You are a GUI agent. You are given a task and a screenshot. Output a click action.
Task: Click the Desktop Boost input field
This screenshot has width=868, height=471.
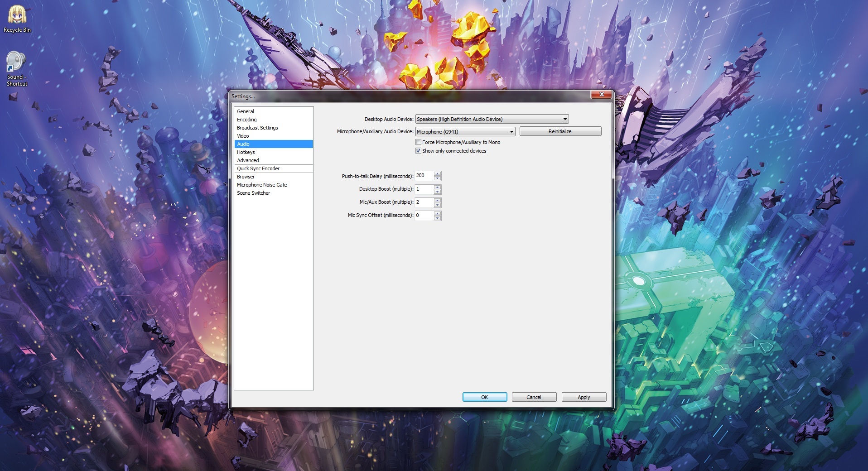coord(424,189)
